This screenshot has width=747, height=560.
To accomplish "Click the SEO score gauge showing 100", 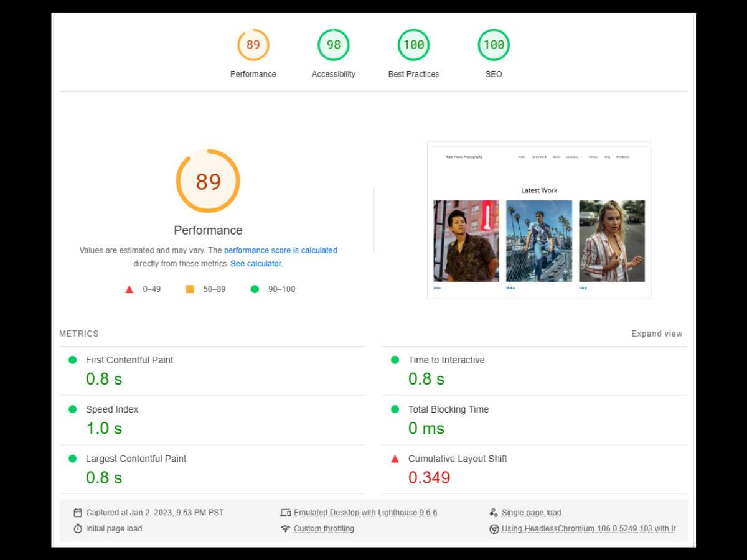I will tap(494, 45).
